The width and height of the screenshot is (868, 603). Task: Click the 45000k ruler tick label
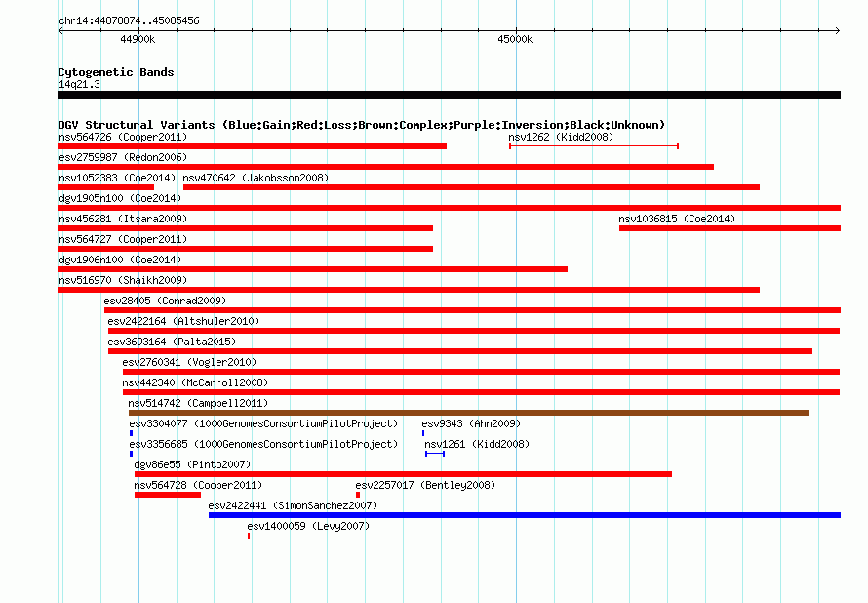515,39
